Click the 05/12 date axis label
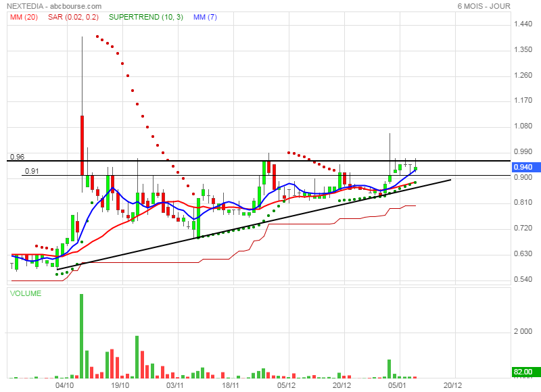 (x=286, y=385)
